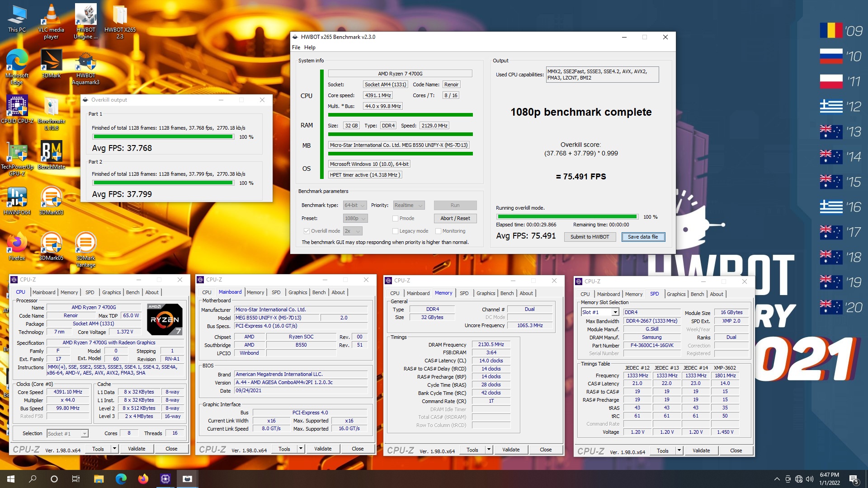868x488 pixels.
Task: Open Cortana circle on taskbar
Action: [x=54, y=479]
